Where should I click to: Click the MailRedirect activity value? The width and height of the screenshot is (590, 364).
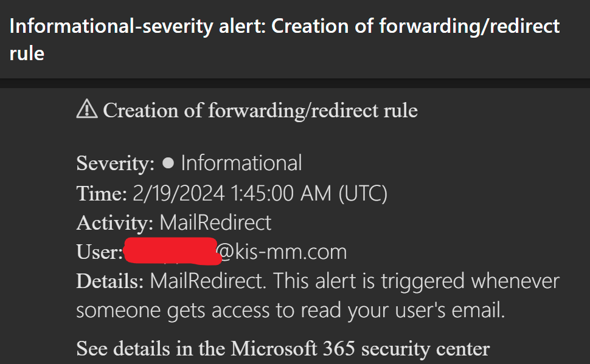[x=215, y=222]
